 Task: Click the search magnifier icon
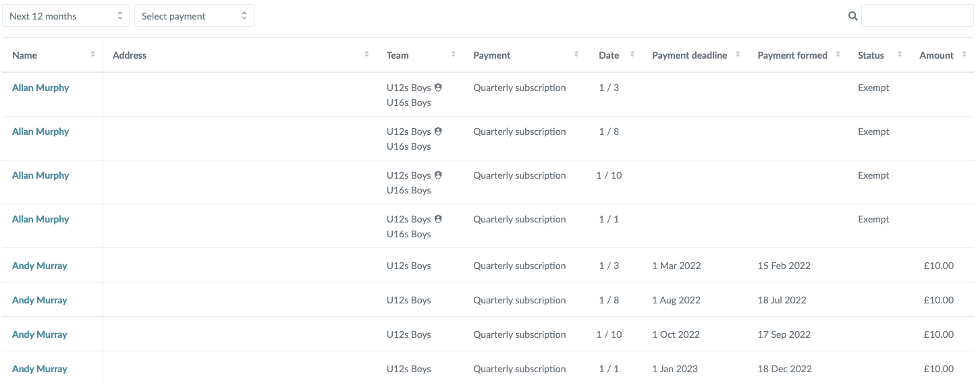[852, 16]
